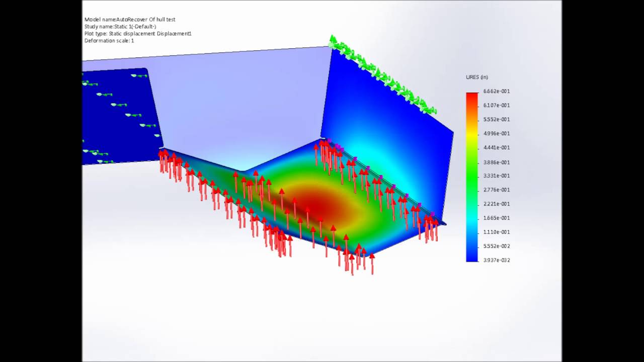Select the 'Deformation scale: 1' annotation
Viewport: 644px width, 362px height.
click(x=109, y=41)
